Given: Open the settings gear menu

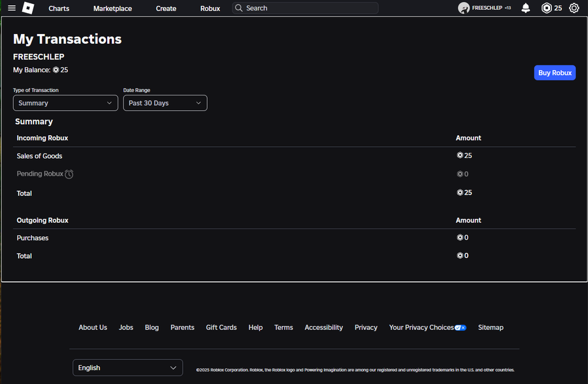Looking at the screenshot, I should (574, 8).
